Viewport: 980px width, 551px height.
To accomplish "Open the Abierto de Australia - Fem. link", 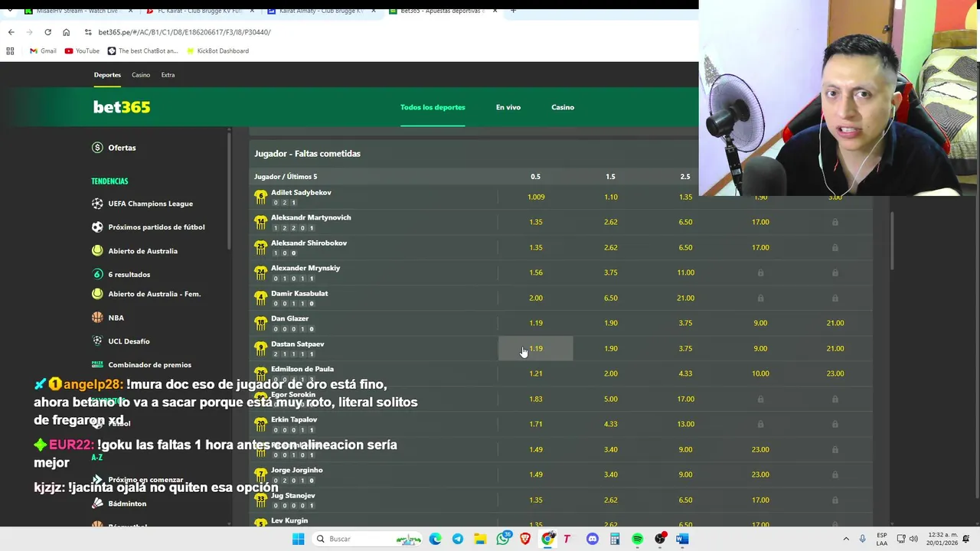I will (154, 294).
